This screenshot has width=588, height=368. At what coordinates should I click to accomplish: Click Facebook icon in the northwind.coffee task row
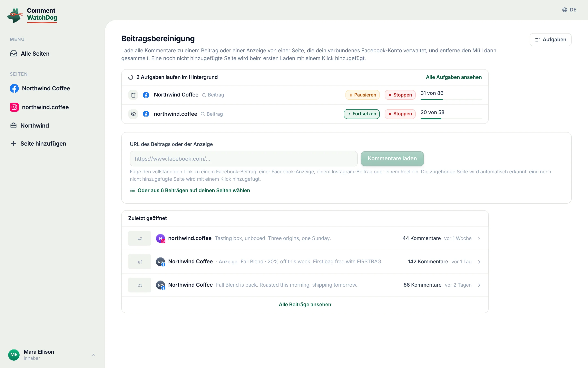coord(146,114)
